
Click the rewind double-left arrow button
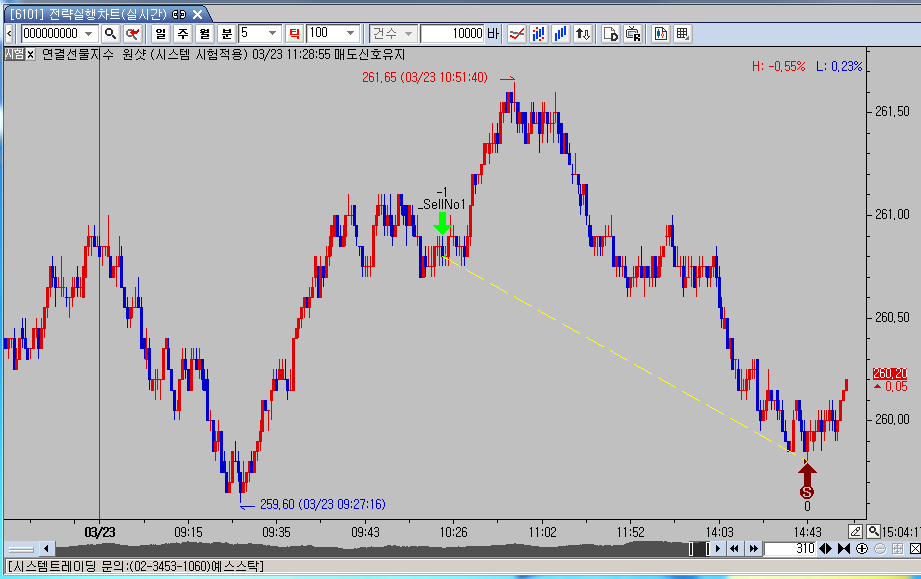coord(734,549)
